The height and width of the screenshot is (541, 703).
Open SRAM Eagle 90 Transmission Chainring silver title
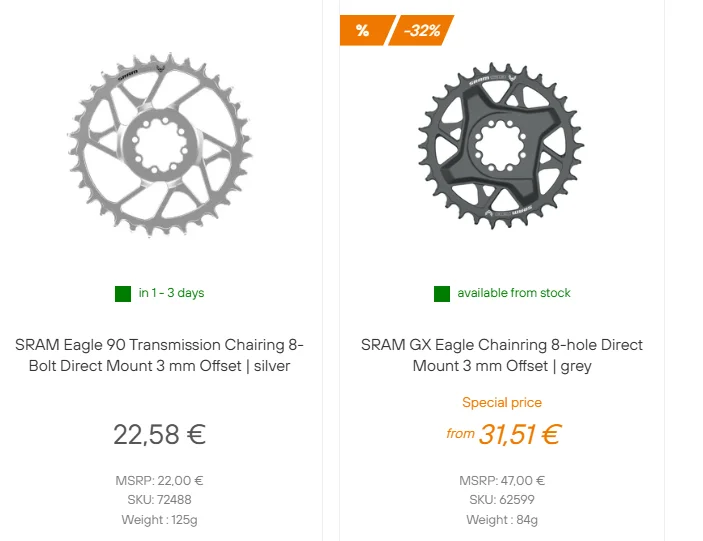pyautogui.click(x=159, y=355)
